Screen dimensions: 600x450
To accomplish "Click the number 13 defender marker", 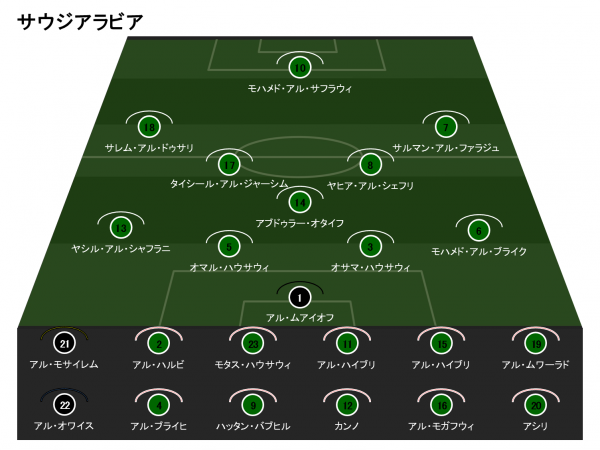I will tap(121, 228).
